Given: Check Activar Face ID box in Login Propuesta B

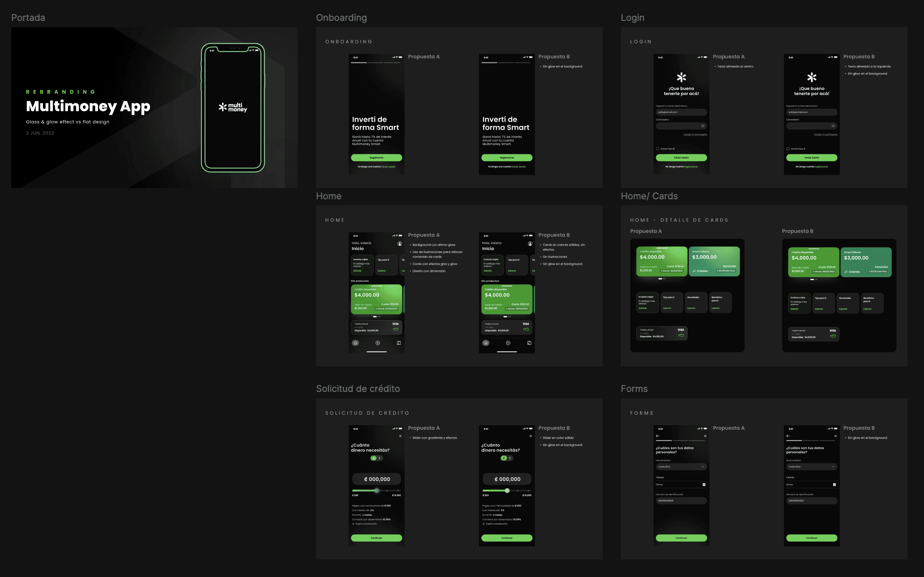Looking at the screenshot, I should coord(788,149).
